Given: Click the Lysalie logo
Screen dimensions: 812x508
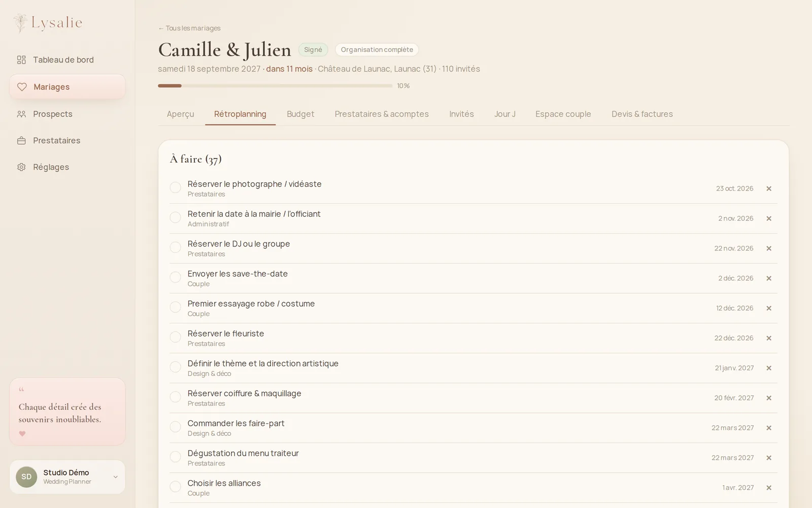Looking at the screenshot, I should [48, 23].
